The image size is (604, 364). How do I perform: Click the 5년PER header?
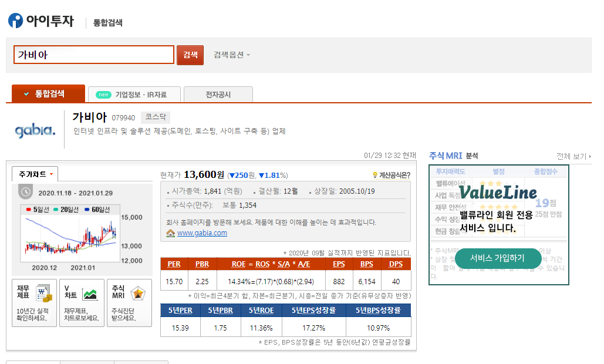(180, 311)
